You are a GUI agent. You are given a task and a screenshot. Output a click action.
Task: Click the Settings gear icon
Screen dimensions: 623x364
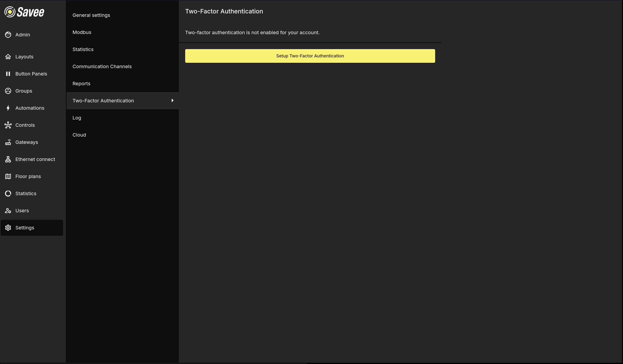tap(8, 228)
